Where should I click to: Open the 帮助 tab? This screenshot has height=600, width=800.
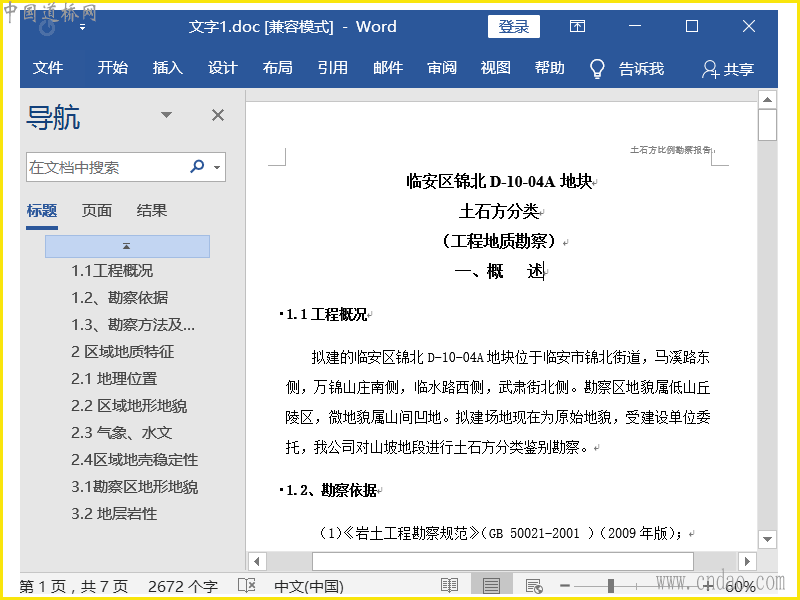(x=549, y=68)
